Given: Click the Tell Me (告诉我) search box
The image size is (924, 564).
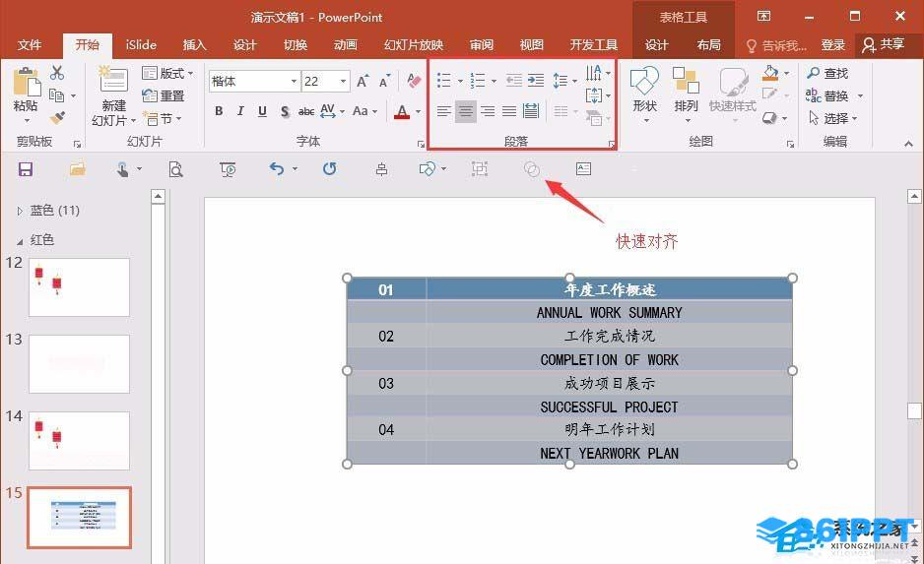Looking at the screenshot, I should tap(776, 45).
